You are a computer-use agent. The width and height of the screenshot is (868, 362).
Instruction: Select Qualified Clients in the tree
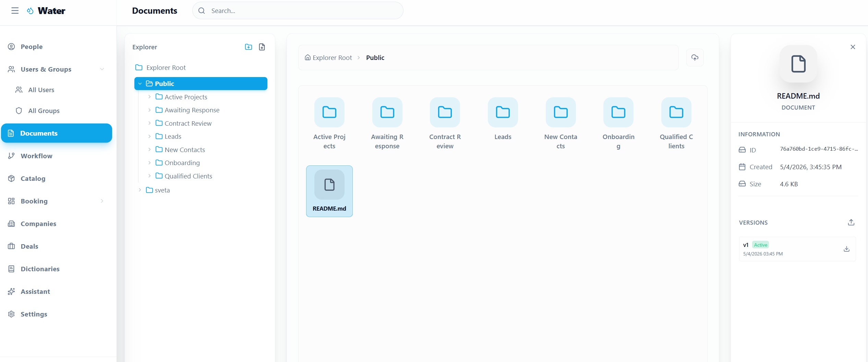point(188,176)
